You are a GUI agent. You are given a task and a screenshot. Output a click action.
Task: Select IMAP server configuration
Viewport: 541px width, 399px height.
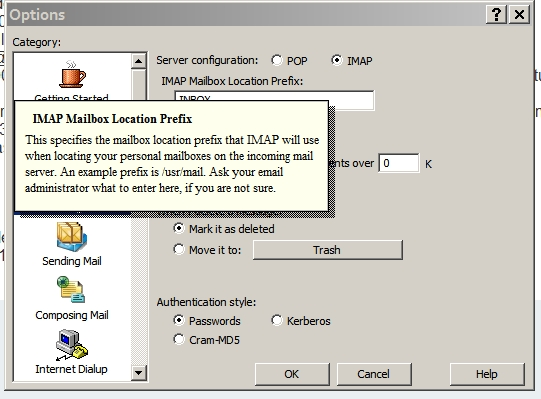[x=337, y=60]
